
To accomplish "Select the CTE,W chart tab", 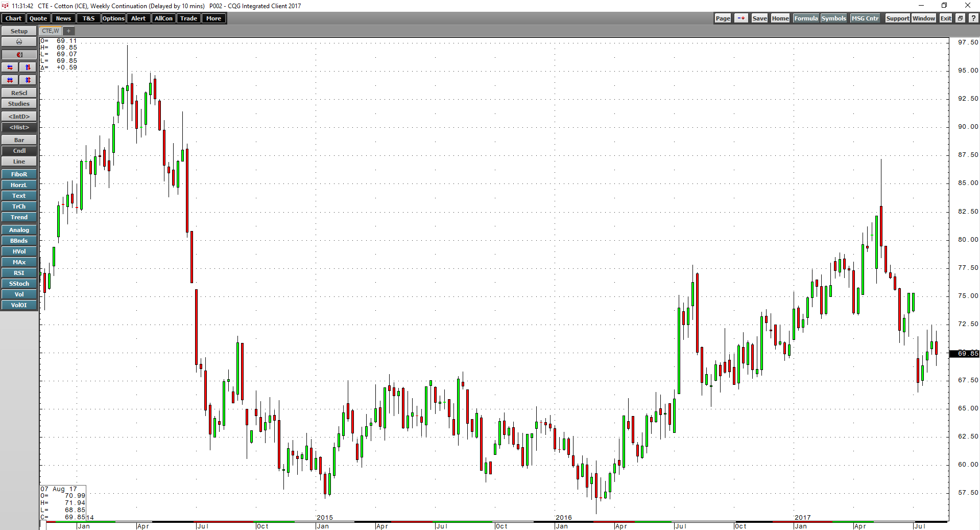I will (50, 31).
